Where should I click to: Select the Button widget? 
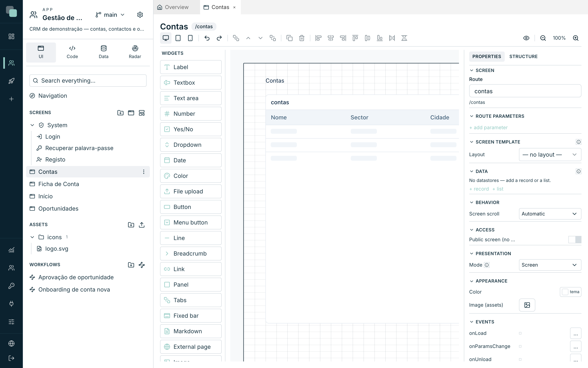click(x=191, y=207)
